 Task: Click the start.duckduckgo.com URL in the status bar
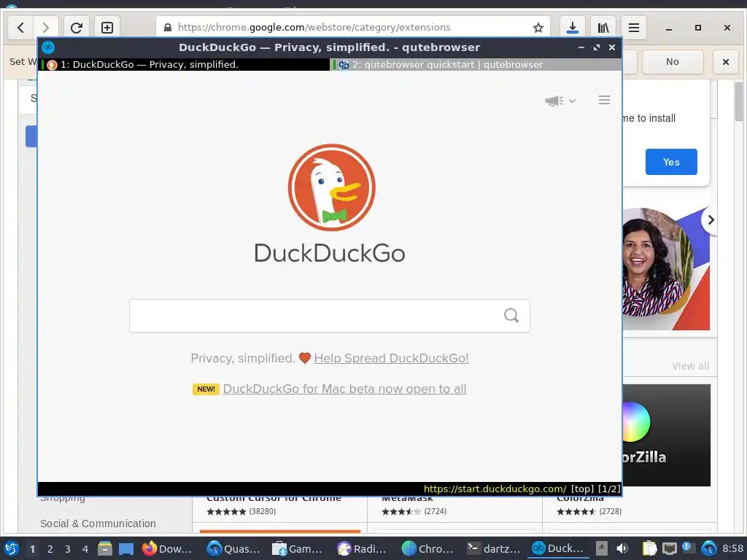(495, 489)
